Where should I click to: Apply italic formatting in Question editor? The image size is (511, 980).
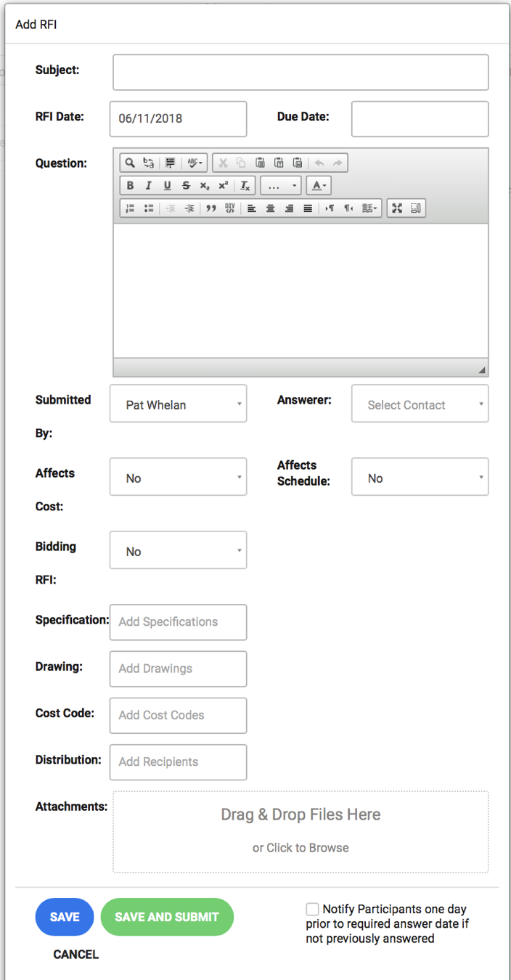148,186
